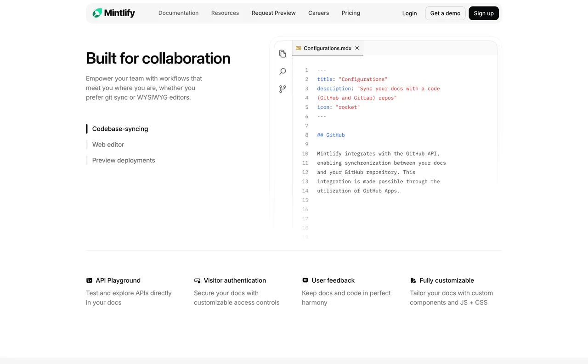Select the git branch icon in sidebar
Screen dimensions: 588x364
[x=283, y=89]
